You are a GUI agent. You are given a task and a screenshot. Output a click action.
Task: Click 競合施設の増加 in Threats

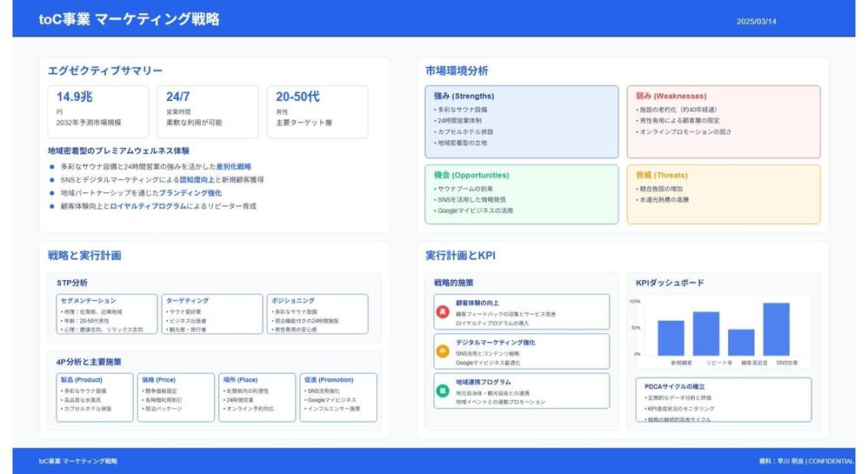click(661, 189)
